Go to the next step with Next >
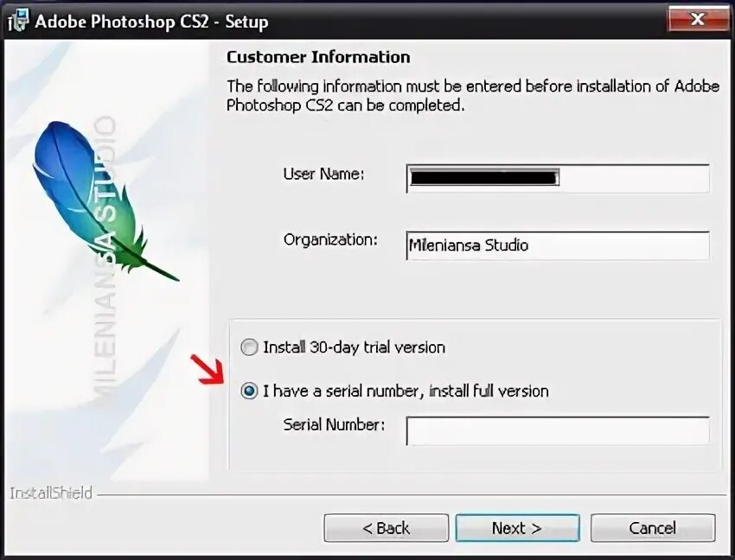The width and height of the screenshot is (735, 560). point(517,528)
